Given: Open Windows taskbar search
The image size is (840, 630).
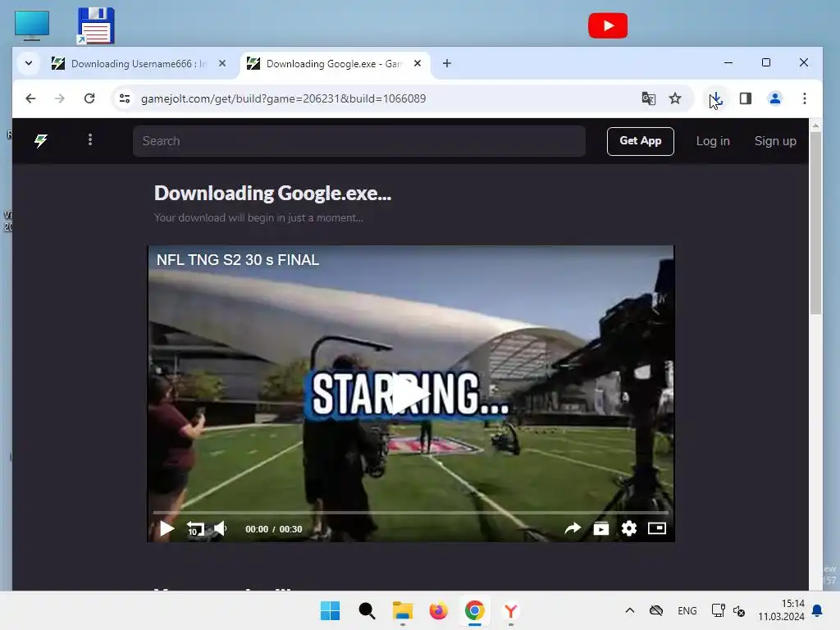Looking at the screenshot, I should (367, 610).
